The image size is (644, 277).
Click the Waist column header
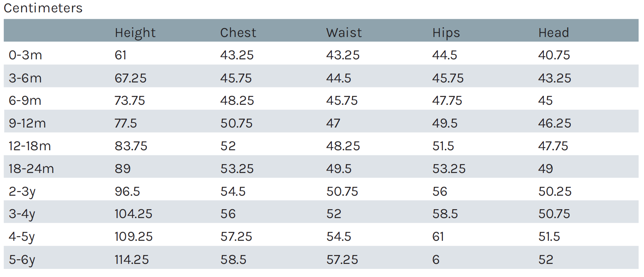click(x=344, y=33)
